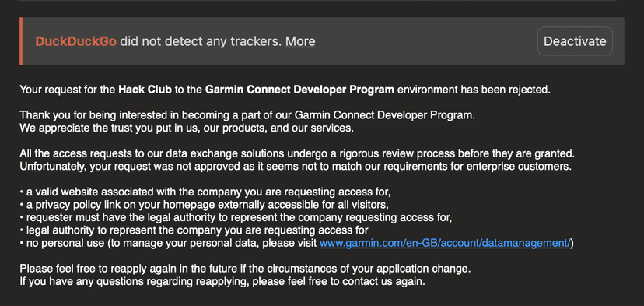Click the "did not detect any trackers" text

pos(201,41)
